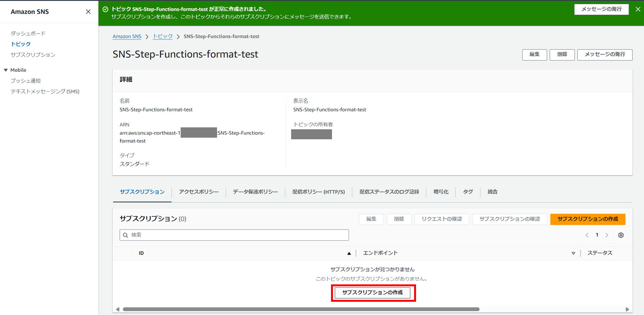
Task: Open トピック in the sidebar
Action: point(21,44)
